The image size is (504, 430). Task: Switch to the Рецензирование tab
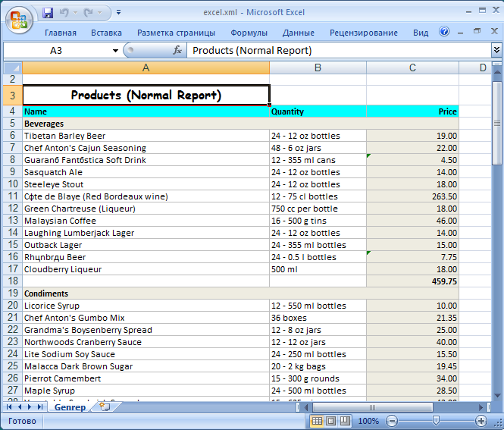coord(364,33)
